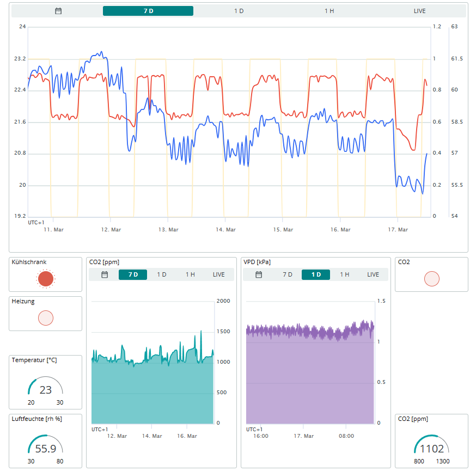Click the Heizung status light icon
The image size is (476, 471).
tap(46, 317)
